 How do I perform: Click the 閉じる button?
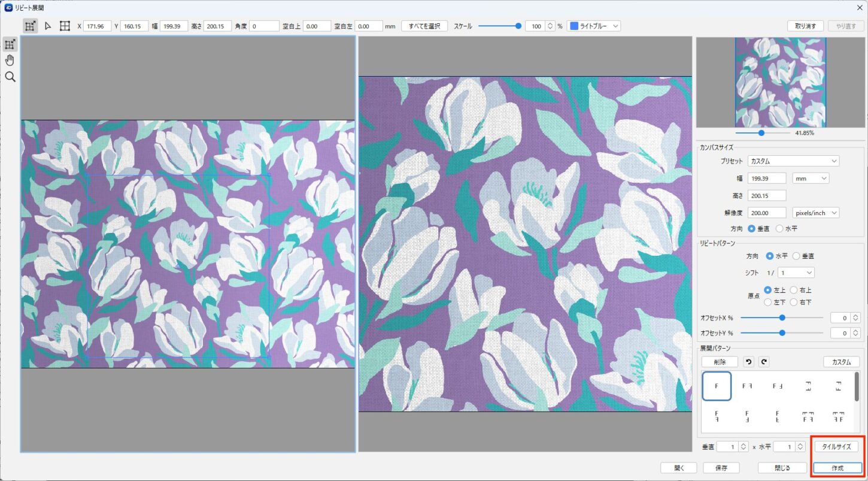(x=782, y=468)
